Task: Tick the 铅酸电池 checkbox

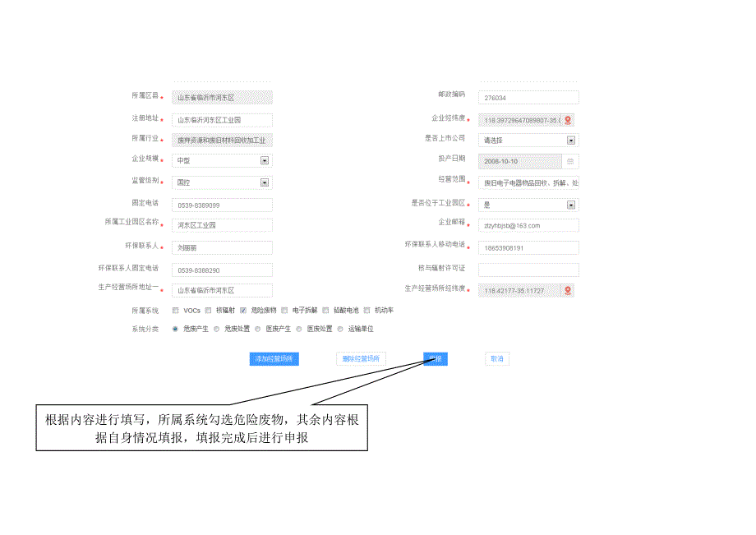Action: tap(325, 311)
